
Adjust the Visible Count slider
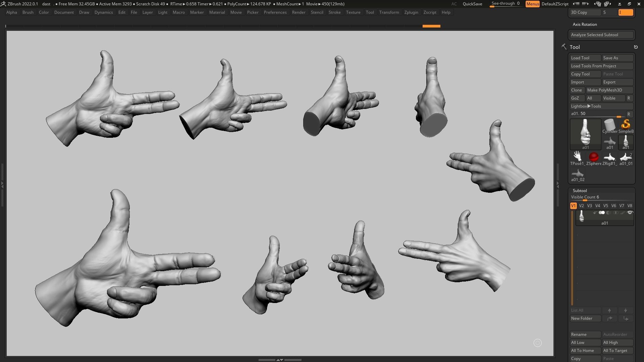(x=601, y=198)
